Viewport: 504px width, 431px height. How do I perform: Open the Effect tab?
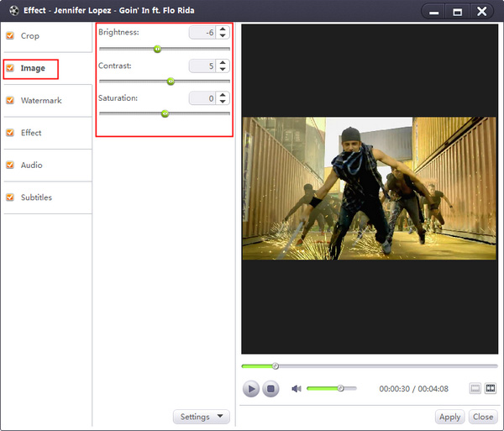pyautogui.click(x=31, y=133)
